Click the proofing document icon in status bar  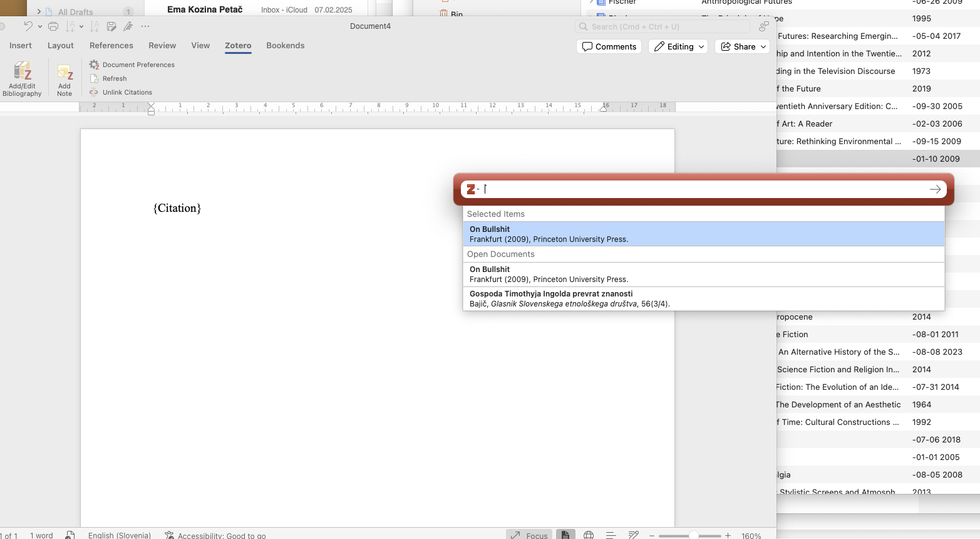point(70,535)
